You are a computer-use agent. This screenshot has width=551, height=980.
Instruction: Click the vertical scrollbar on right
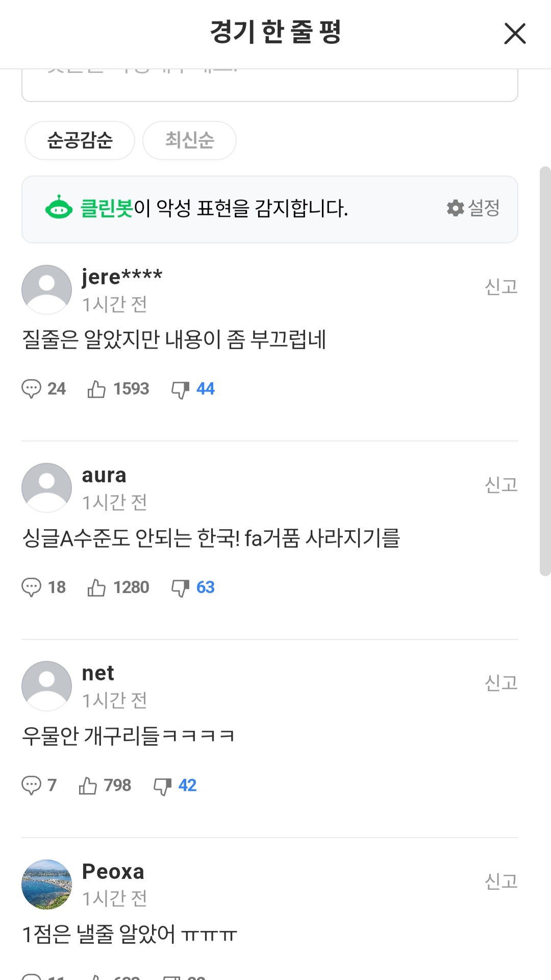pyautogui.click(x=545, y=371)
